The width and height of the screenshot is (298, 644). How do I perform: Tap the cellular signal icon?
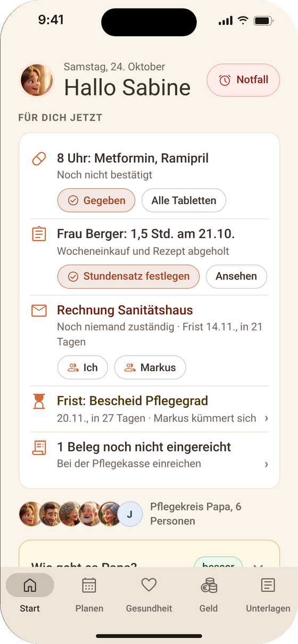click(226, 21)
